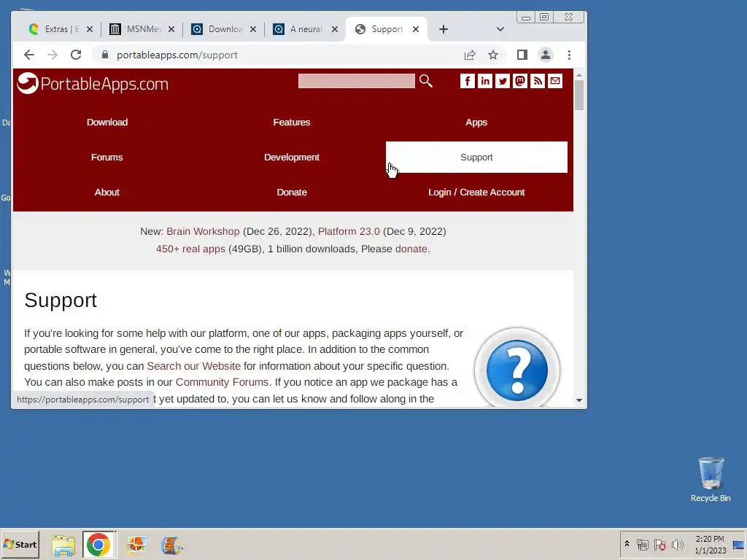Show hidden tray icons arrow
This screenshot has width=747, height=560.
[627, 543]
